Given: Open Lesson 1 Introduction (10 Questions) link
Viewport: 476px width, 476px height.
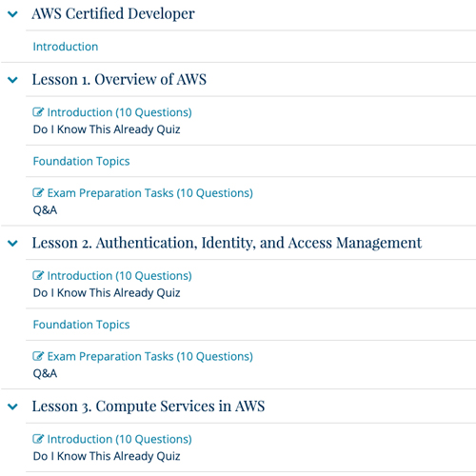Looking at the screenshot, I should click(x=120, y=112).
